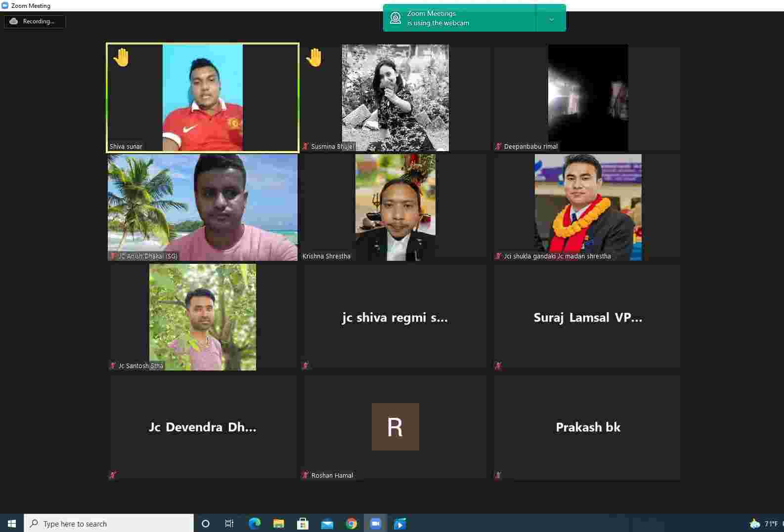Image resolution: width=784 pixels, height=532 pixels.
Task: Click the Roshan Hamal 'R' avatar
Action: click(395, 427)
